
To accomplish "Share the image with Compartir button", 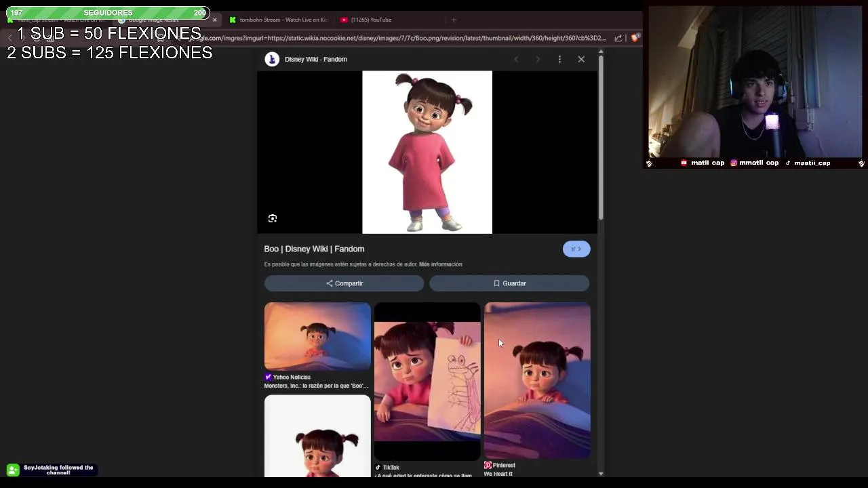I will point(344,283).
